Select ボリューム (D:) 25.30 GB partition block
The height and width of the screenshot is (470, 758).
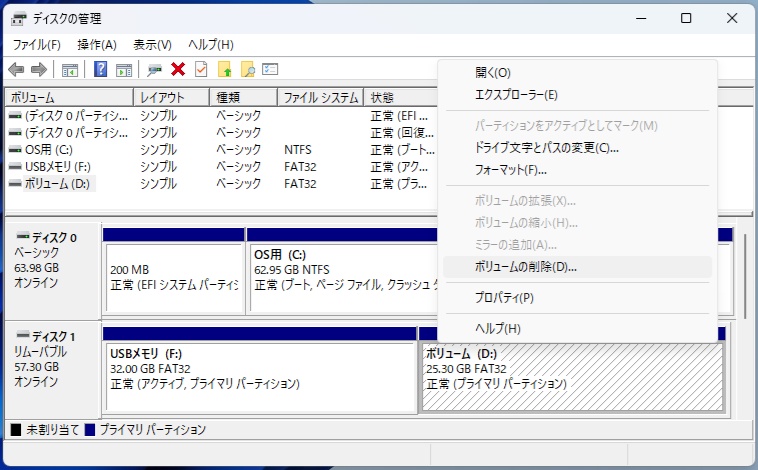tap(572, 377)
